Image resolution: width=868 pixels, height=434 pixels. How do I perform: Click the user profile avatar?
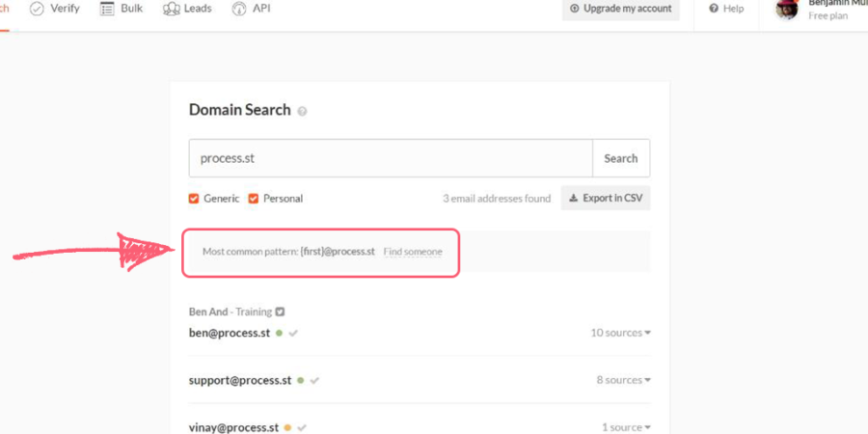(x=787, y=9)
